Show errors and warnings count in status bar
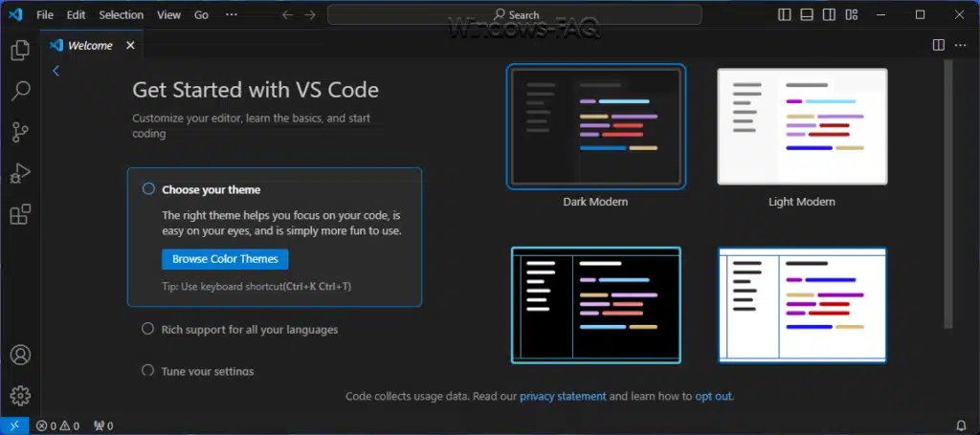This screenshot has height=435, width=980. pyautogui.click(x=57, y=426)
